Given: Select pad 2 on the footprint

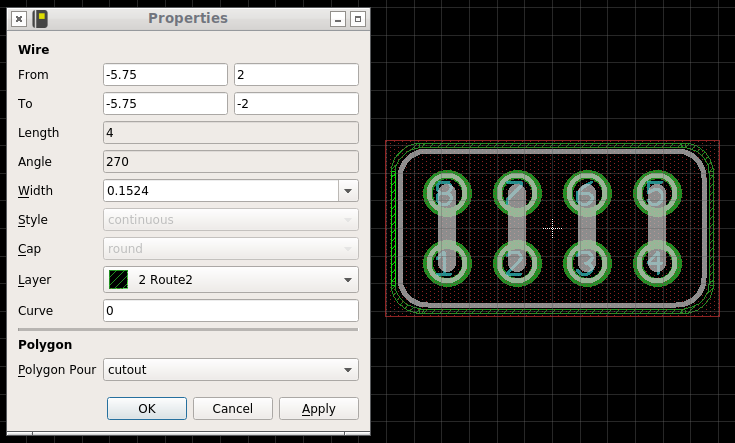Looking at the screenshot, I should (517, 263).
